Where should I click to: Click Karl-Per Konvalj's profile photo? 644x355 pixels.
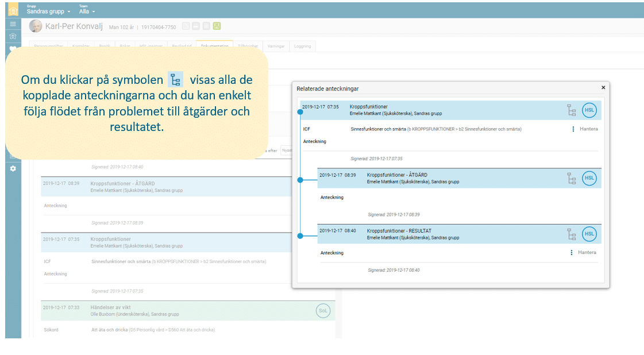pyautogui.click(x=36, y=26)
